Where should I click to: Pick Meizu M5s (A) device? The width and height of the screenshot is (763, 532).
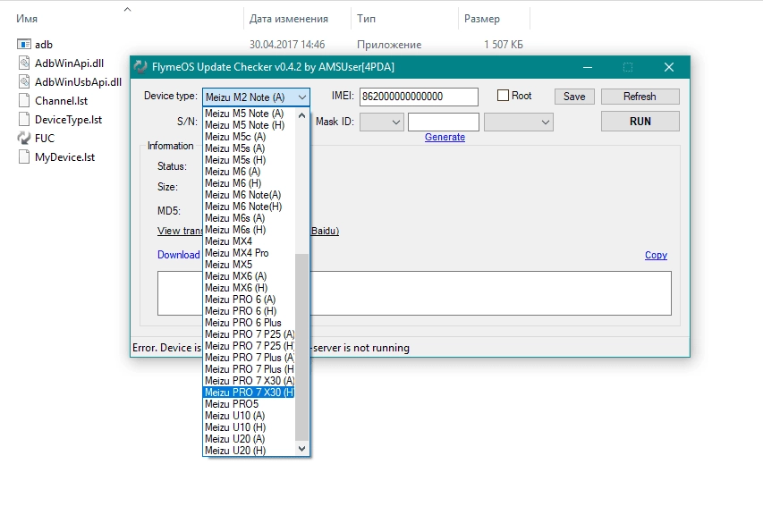[x=249, y=148]
